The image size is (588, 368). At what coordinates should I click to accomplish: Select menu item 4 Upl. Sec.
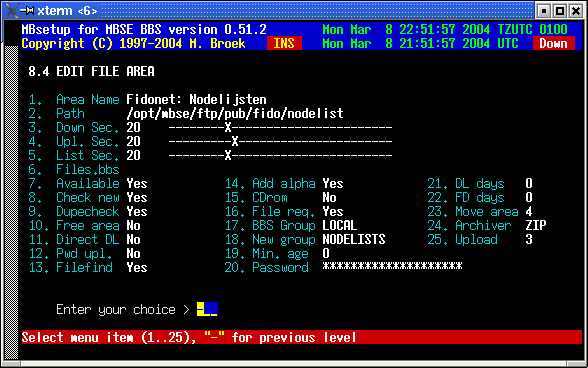pyautogui.click(x=74, y=142)
